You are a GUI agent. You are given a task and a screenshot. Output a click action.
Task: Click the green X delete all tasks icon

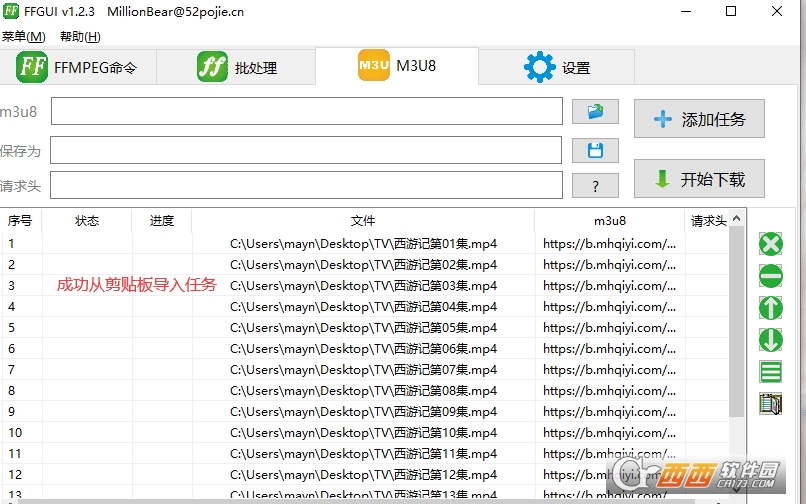pos(771,244)
